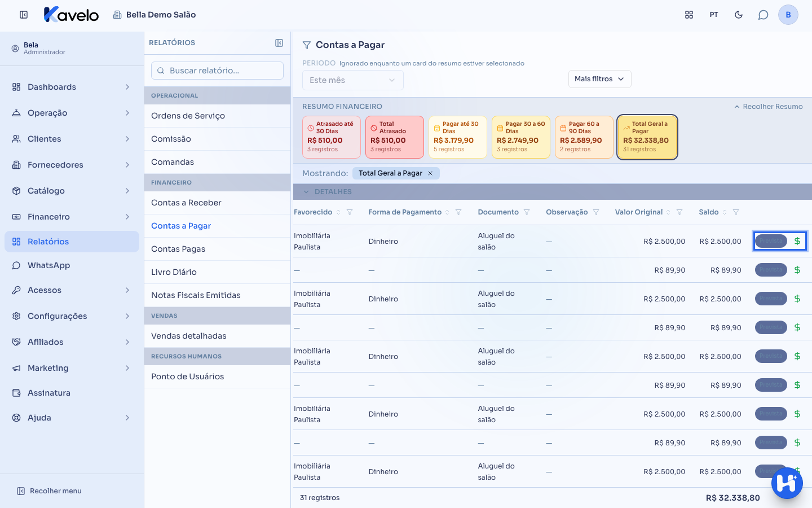Open the Este mês period dropdown
Viewport: 812px width, 508px height.
pos(352,80)
